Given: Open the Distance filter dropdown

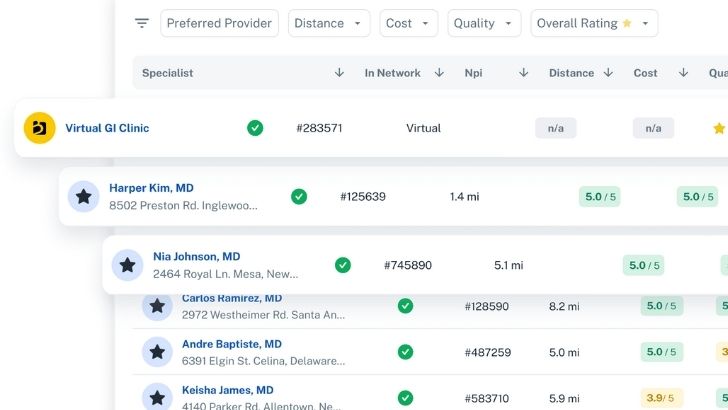Looking at the screenshot, I should tap(329, 23).
